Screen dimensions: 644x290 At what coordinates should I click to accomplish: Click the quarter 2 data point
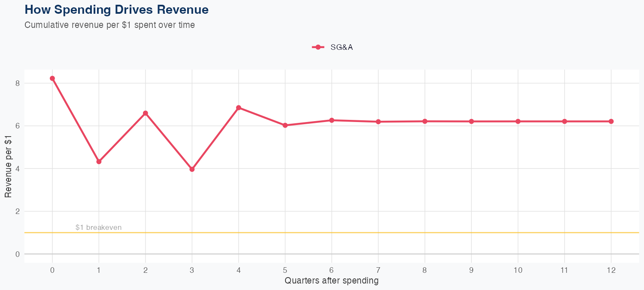pyautogui.click(x=146, y=113)
